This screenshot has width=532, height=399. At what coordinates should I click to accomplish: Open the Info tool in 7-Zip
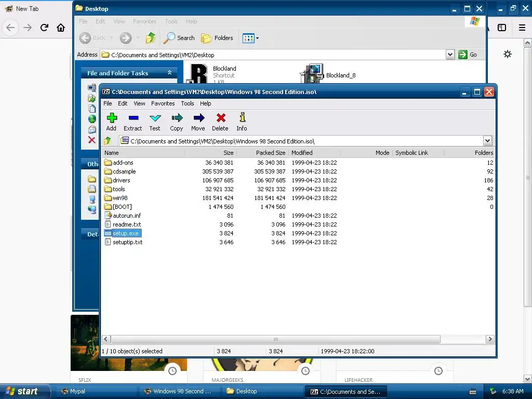click(242, 122)
